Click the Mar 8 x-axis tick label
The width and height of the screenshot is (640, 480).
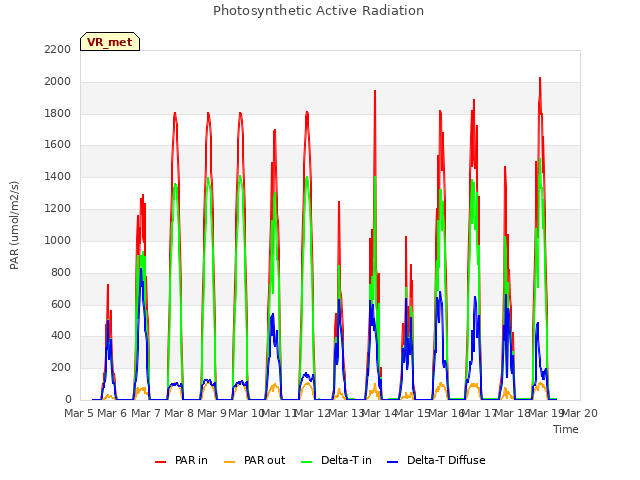pos(179,413)
